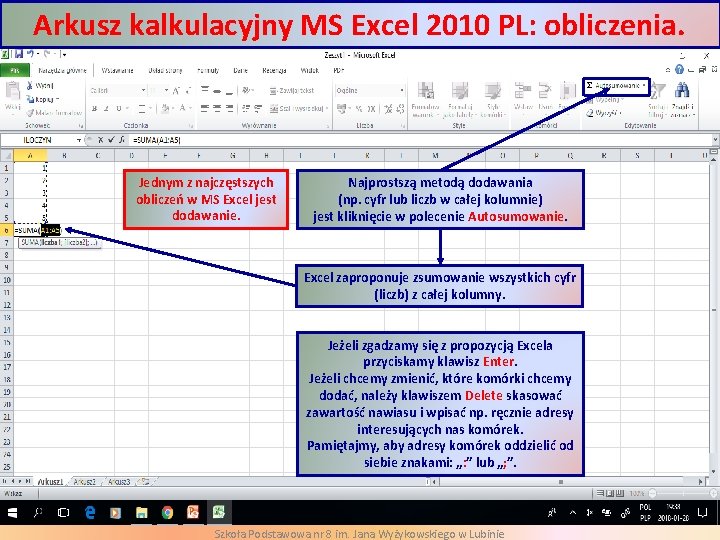
Task: Toggle Zawijaj tekst wrap text
Action: click(292, 90)
